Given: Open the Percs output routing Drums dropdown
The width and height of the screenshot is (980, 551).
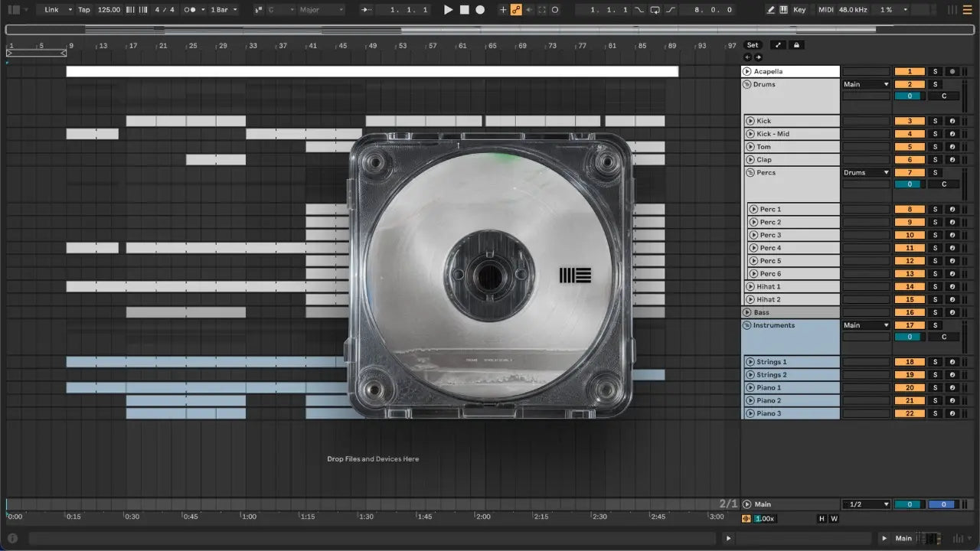Looking at the screenshot, I should tap(867, 173).
